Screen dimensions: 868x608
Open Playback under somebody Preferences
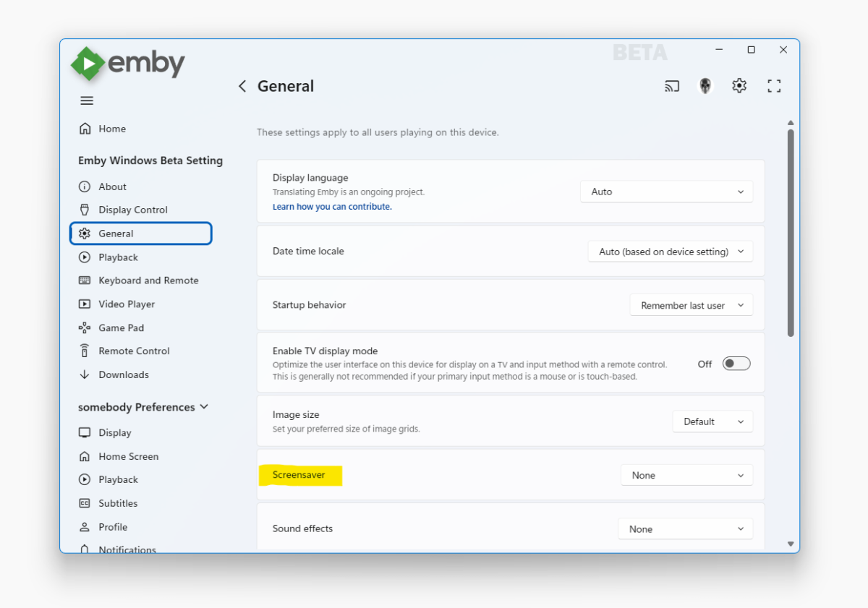click(140, 479)
